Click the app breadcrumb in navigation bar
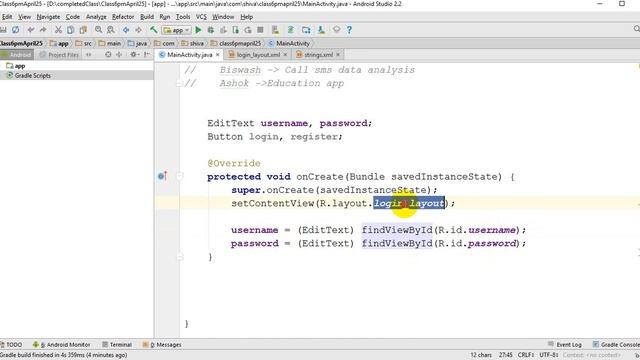This screenshot has width=640, height=360. (59, 43)
